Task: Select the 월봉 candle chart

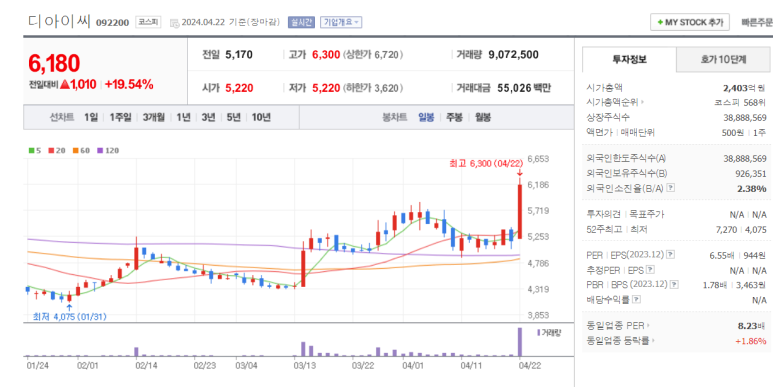Action: pos(483,117)
